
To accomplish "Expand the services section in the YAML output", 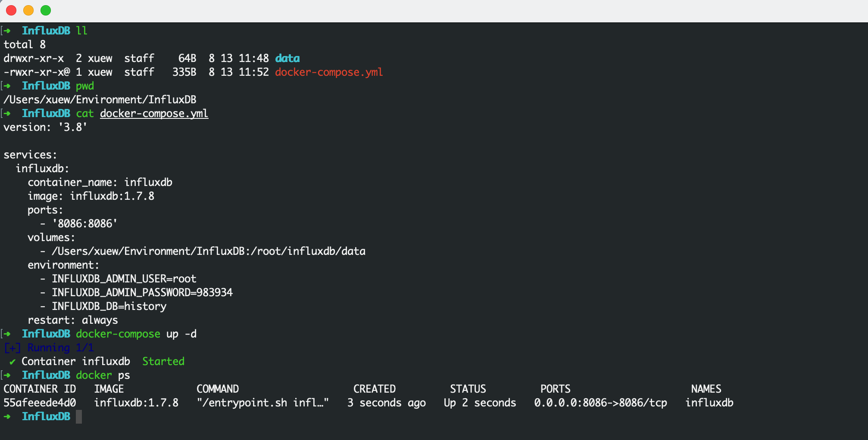I will click(x=30, y=155).
